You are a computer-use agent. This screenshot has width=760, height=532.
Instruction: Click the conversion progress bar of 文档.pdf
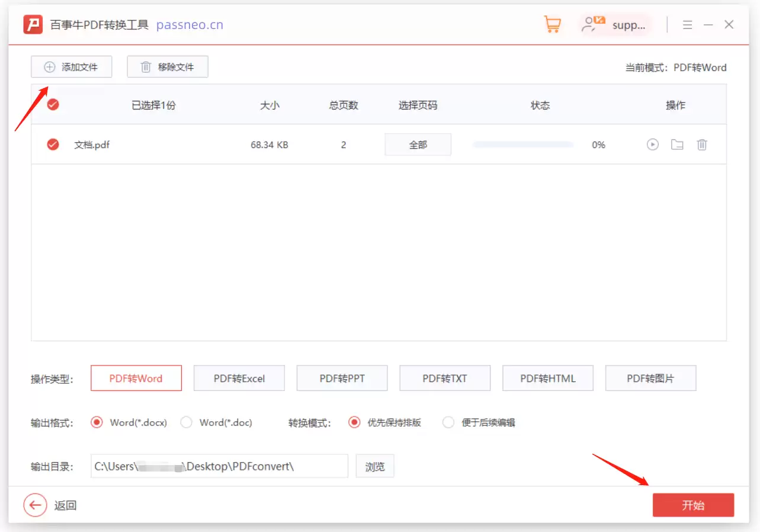[522, 144]
